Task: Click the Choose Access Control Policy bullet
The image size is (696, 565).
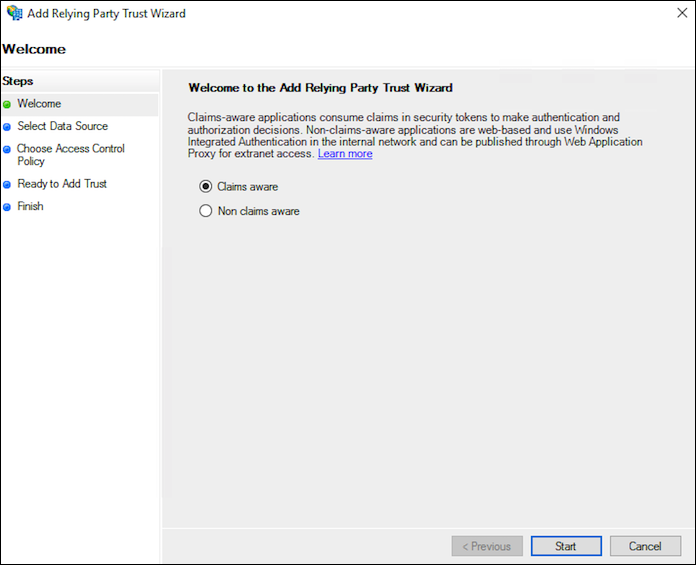Action: click(x=7, y=149)
